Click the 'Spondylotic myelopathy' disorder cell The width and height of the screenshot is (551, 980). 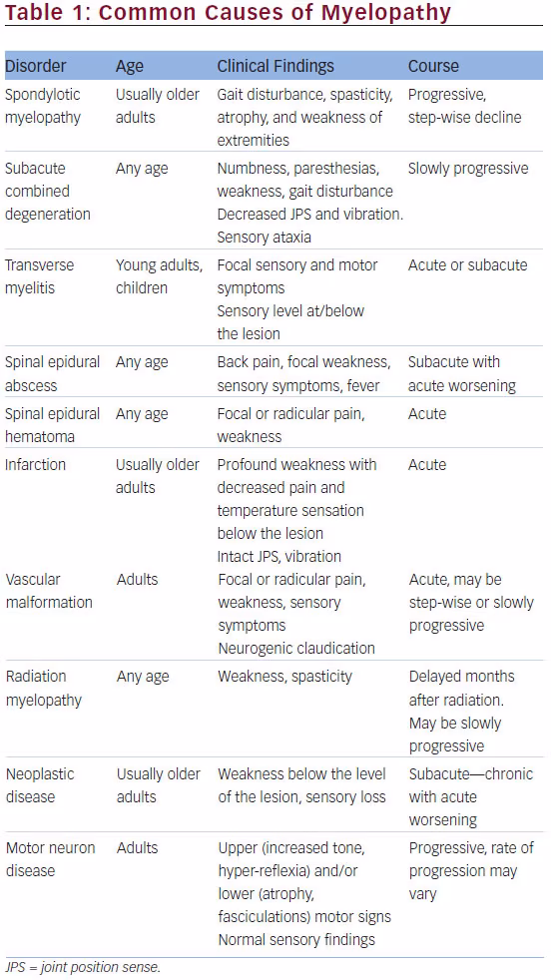[43, 106]
